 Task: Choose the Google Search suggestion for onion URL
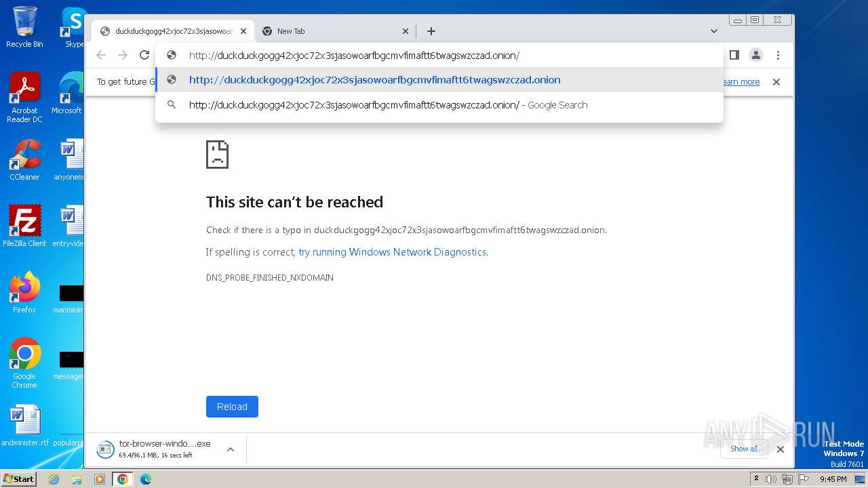click(439, 105)
